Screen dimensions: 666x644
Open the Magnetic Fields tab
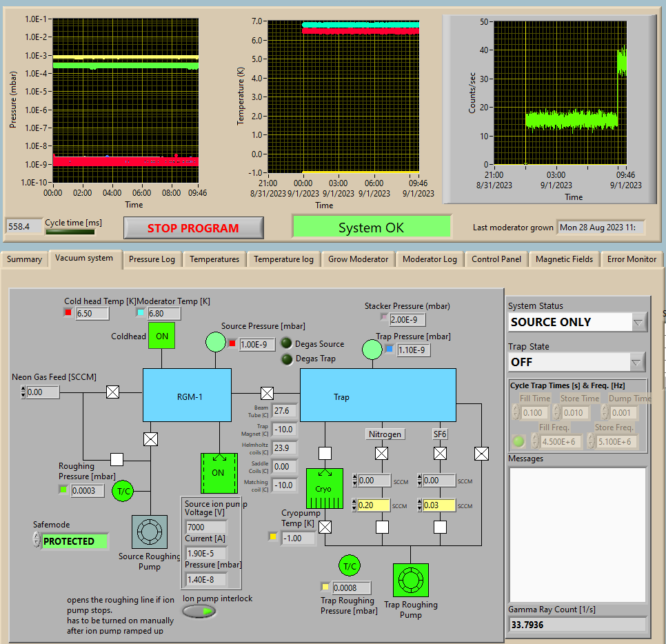point(564,259)
